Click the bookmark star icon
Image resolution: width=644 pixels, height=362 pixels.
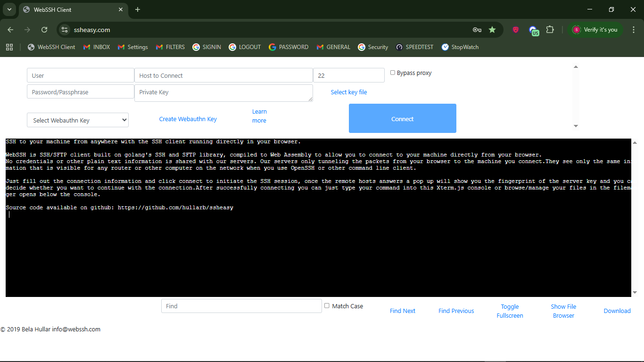pyautogui.click(x=492, y=30)
